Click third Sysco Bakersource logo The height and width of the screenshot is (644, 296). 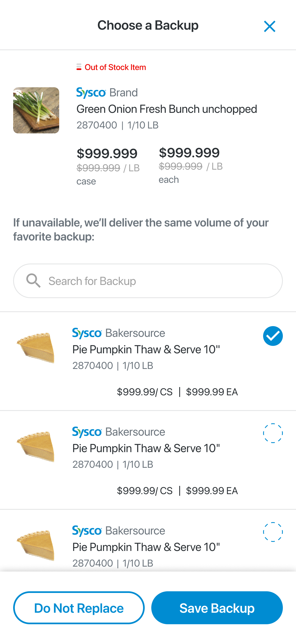pyautogui.click(x=87, y=531)
